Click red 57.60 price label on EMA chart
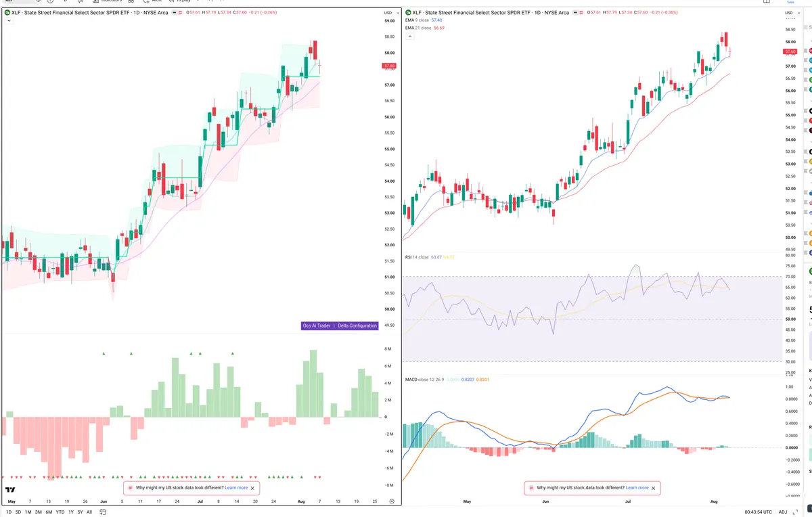The image size is (812, 517). click(x=790, y=51)
